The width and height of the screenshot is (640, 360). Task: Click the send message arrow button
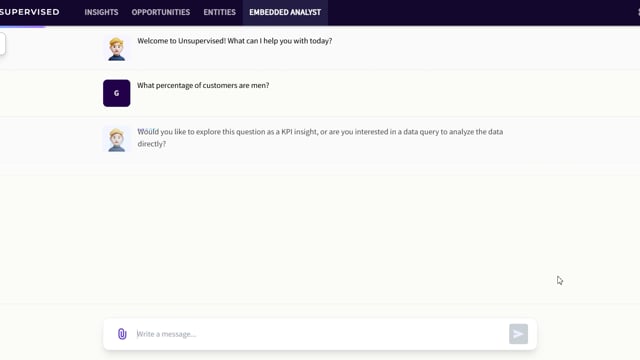pos(518,334)
